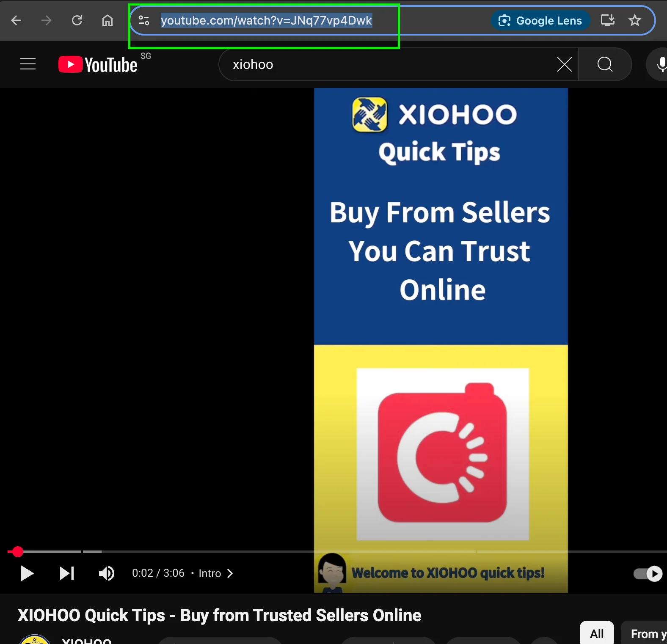This screenshot has height=644, width=667.
Task: Start voice search with microphone
Action: (661, 65)
